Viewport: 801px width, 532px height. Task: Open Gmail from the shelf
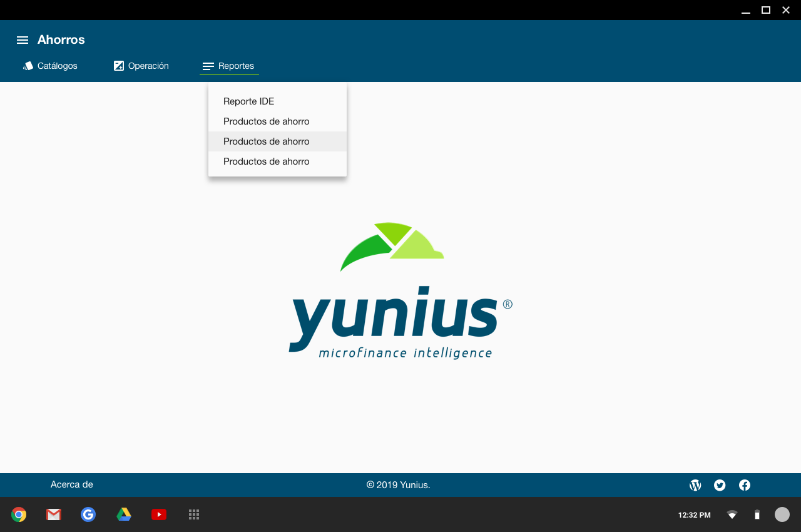54,514
